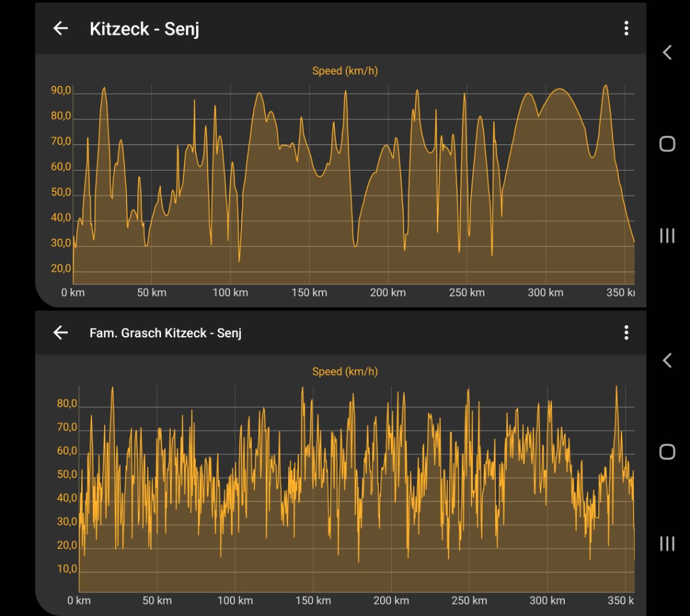Tap back arrow beside Fam. Grasch title
690x616 pixels.
point(61,332)
